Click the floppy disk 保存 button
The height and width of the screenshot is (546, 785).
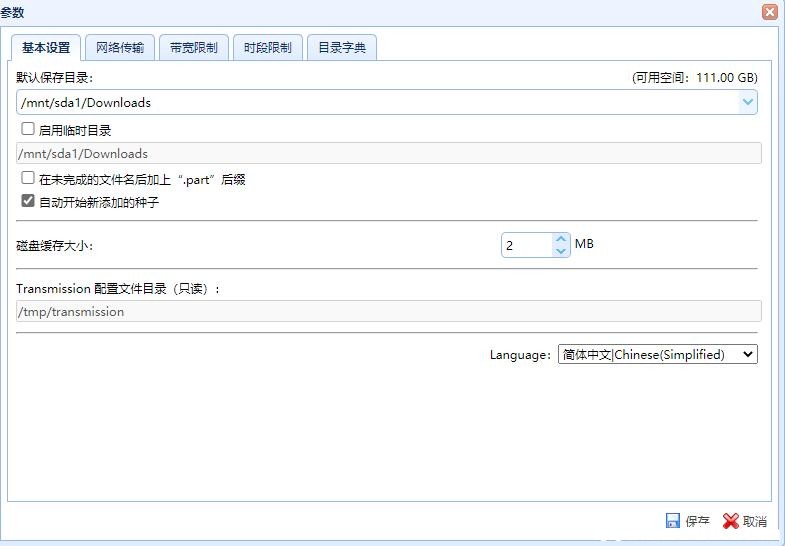click(688, 521)
